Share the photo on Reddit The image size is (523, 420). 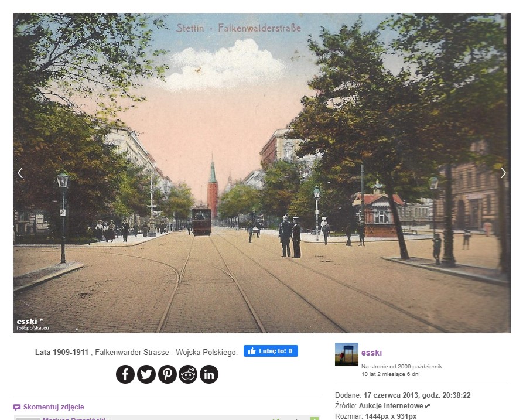tap(188, 374)
